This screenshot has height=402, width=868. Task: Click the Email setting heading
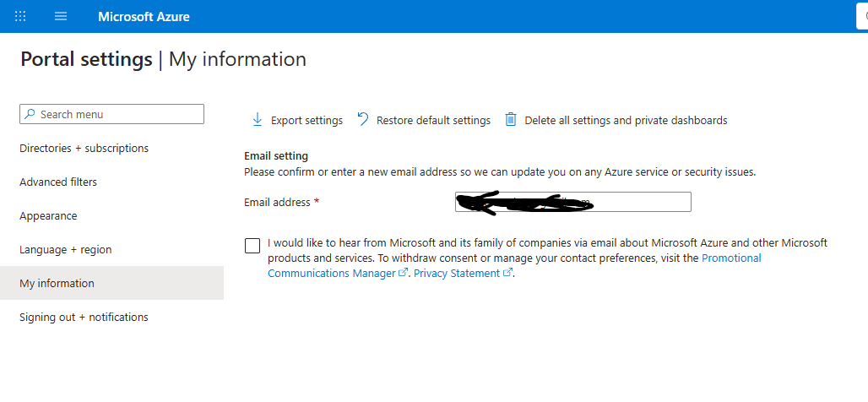[x=276, y=156]
